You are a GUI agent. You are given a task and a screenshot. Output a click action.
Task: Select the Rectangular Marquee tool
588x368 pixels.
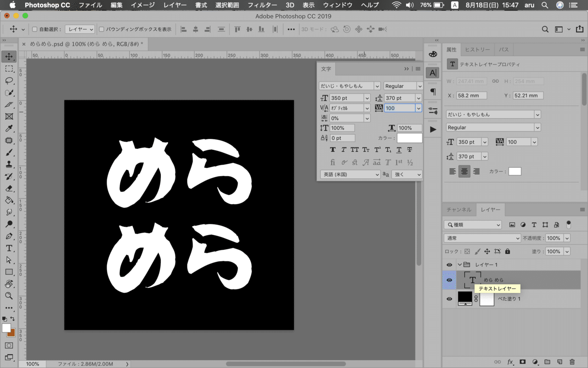click(9, 69)
